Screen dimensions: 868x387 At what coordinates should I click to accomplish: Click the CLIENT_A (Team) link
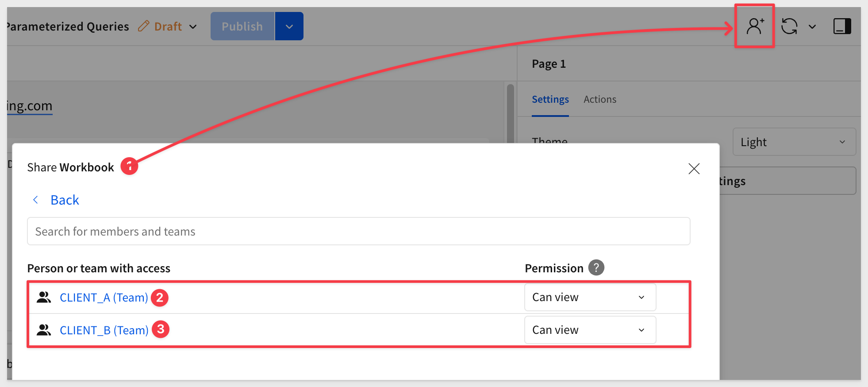[104, 298]
